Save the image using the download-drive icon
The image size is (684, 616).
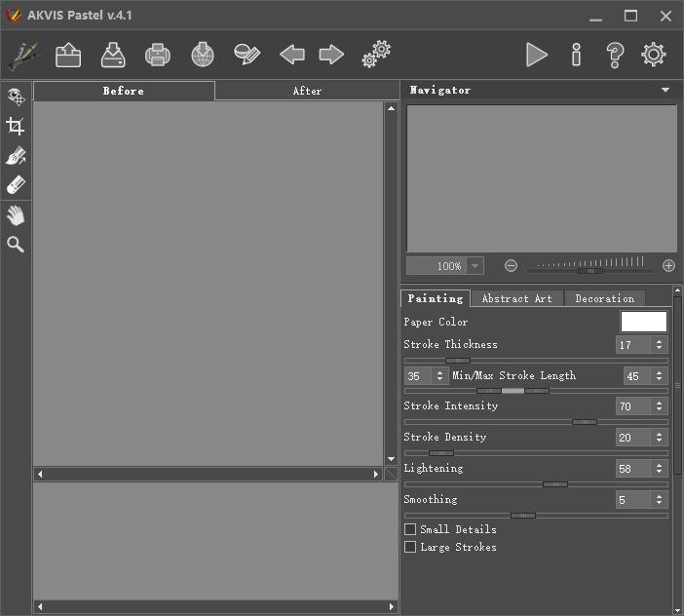pyautogui.click(x=113, y=55)
